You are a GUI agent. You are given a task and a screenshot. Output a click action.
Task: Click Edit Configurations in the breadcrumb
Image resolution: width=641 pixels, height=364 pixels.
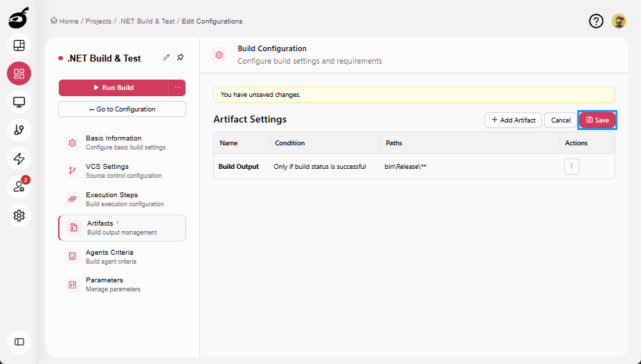212,21
